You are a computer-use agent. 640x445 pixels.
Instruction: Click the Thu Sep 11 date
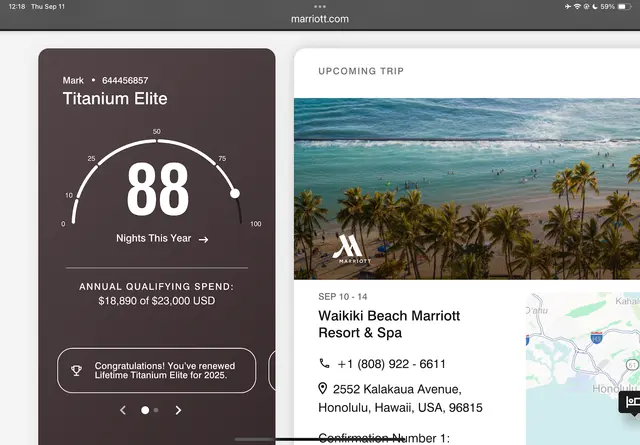tap(48, 7)
